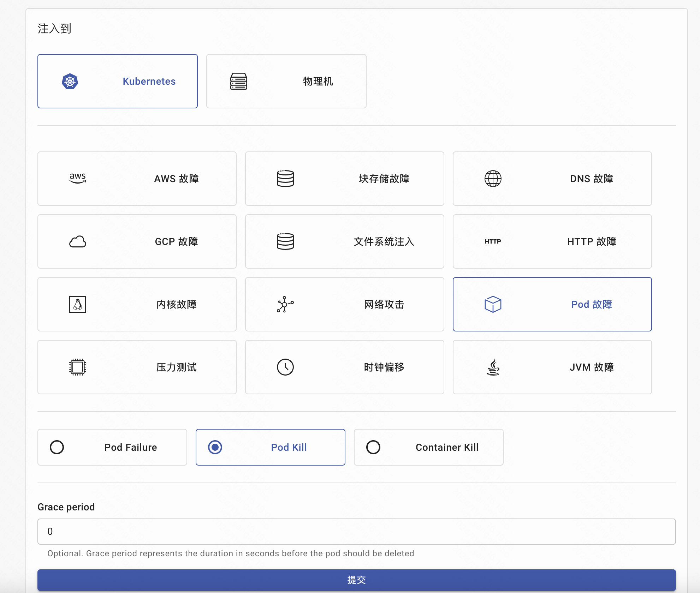This screenshot has width=700, height=593.
Task: Click the network node icon for 网络攻击
Action: point(285,304)
